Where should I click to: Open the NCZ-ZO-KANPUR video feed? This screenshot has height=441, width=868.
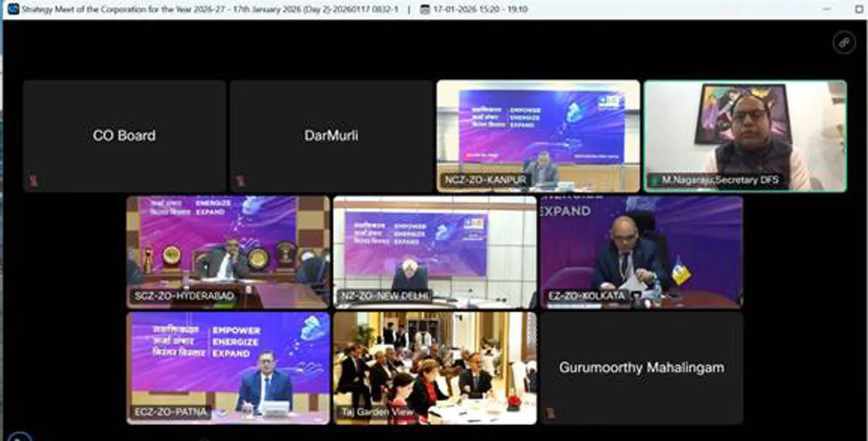point(538,136)
